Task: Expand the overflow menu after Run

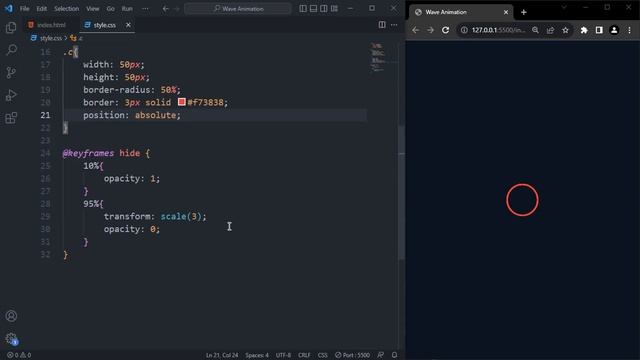Action: click(145, 8)
